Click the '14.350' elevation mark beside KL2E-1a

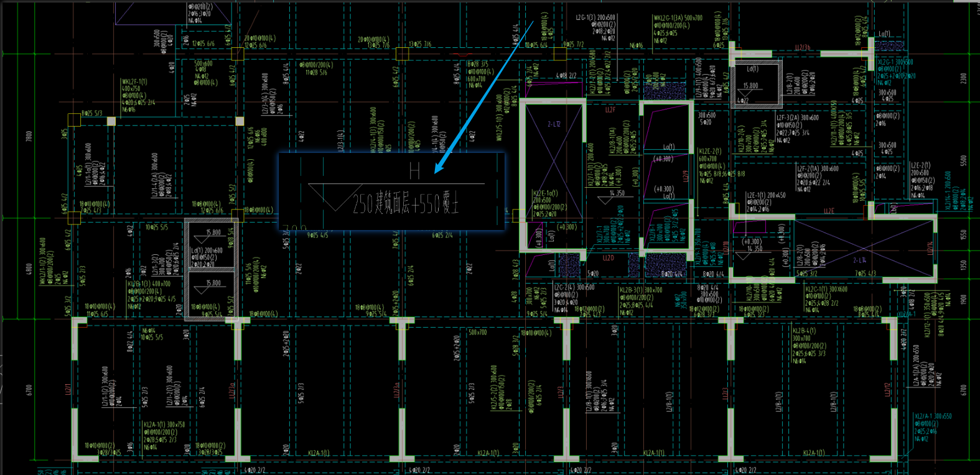coord(617,193)
